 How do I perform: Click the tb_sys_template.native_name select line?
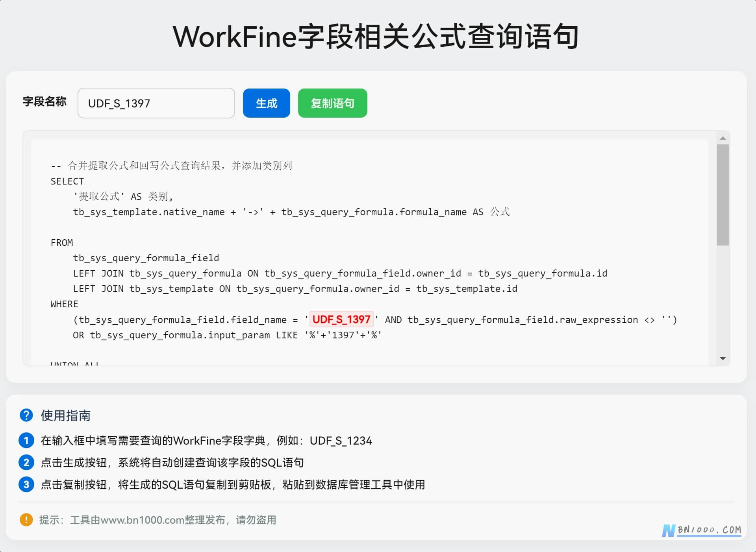click(291, 212)
